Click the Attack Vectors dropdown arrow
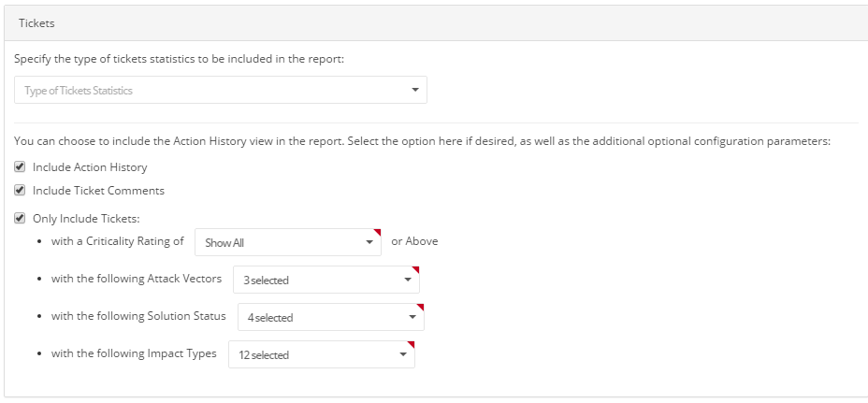The width and height of the screenshot is (868, 403). (408, 280)
